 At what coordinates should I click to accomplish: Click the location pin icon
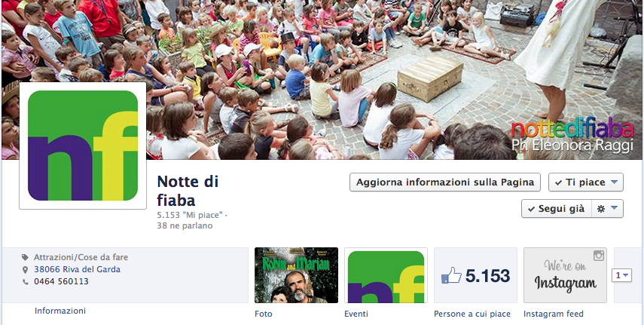25,270
